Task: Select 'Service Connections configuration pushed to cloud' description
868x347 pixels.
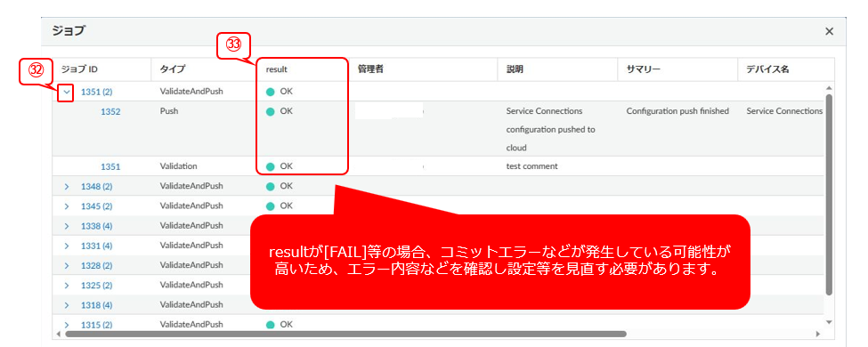Action: coord(551,130)
